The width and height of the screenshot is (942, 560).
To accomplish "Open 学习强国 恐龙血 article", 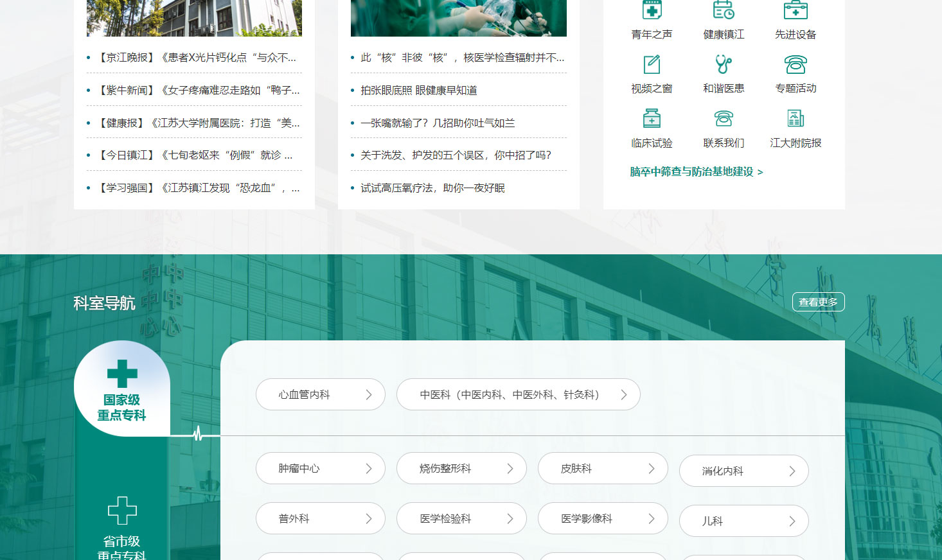I will [x=198, y=188].
